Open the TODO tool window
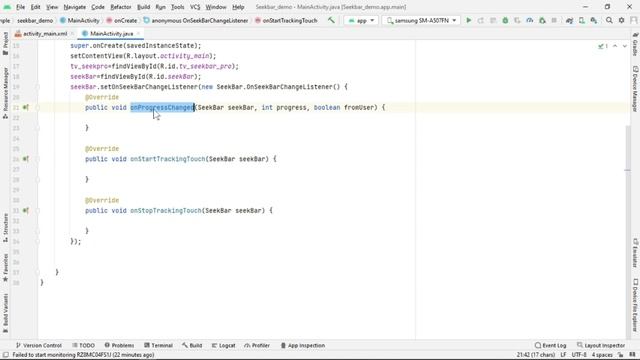This screenshot has width=640, height=360. tap(83, 345)
